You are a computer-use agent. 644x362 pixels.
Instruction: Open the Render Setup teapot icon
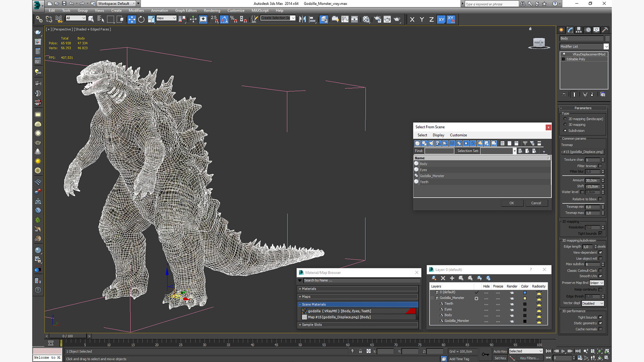click(x=377, y=19)
